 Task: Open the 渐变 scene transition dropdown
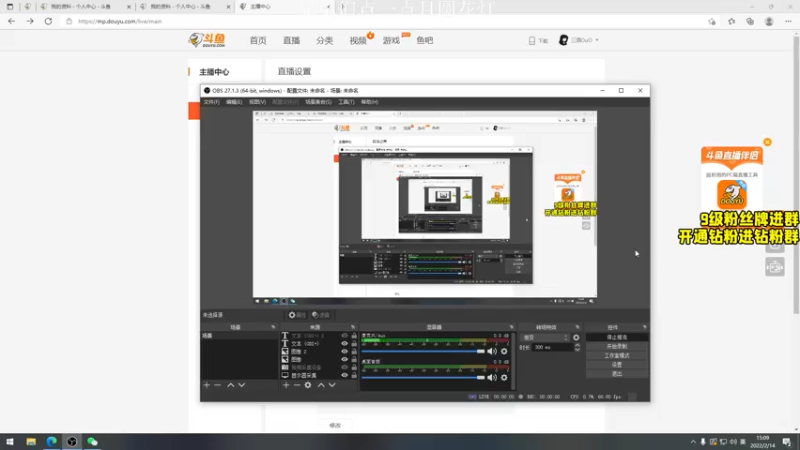(x=545, y=338)
